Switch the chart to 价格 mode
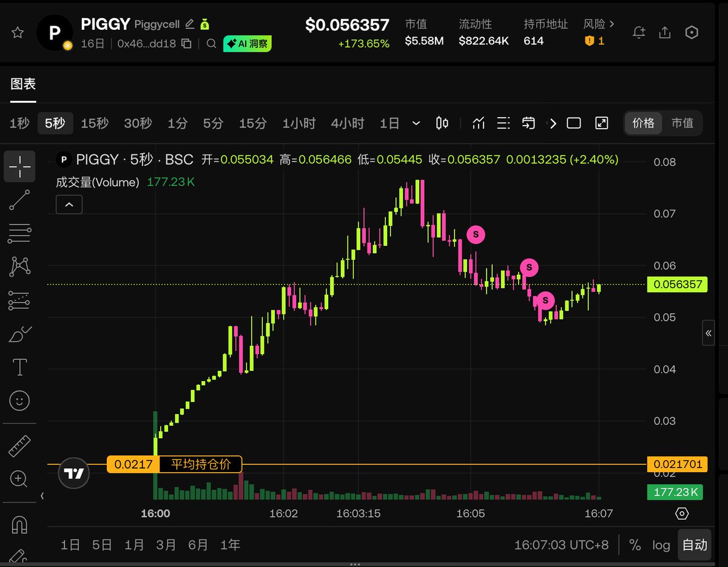The width and height of the screenshot is (728, 567). 644,123
